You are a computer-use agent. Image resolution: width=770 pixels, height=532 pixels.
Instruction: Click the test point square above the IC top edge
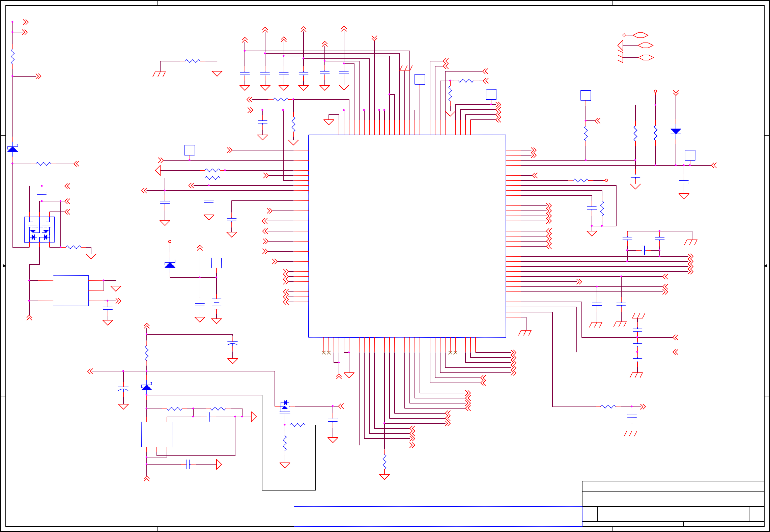coord(420,79)
